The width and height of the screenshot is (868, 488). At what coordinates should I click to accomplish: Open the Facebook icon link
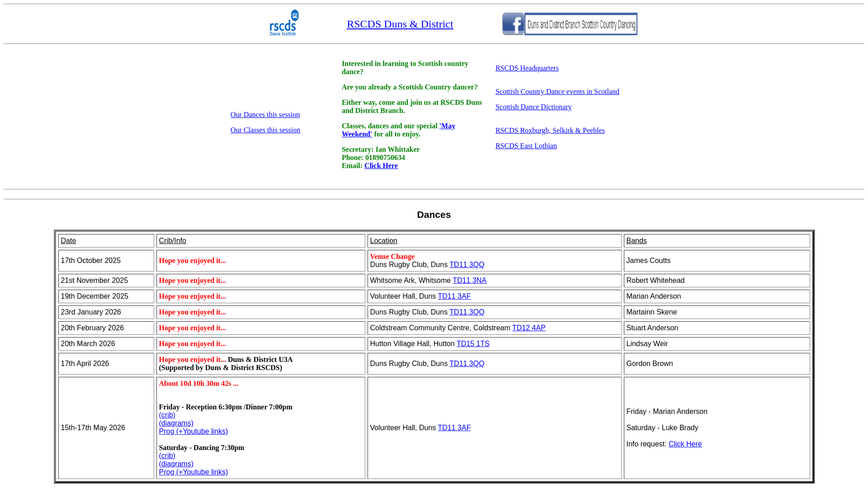coord(513,24)
